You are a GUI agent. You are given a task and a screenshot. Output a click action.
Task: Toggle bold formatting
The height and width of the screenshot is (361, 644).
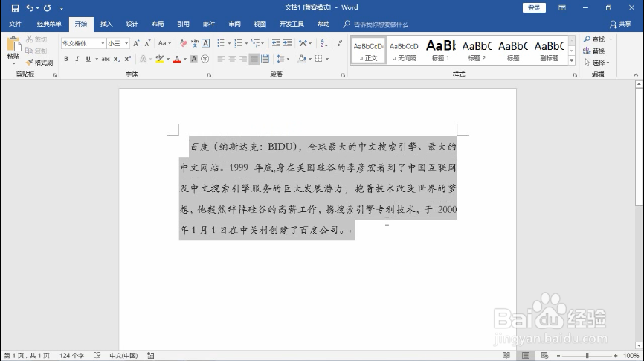[x=66, y=59]
